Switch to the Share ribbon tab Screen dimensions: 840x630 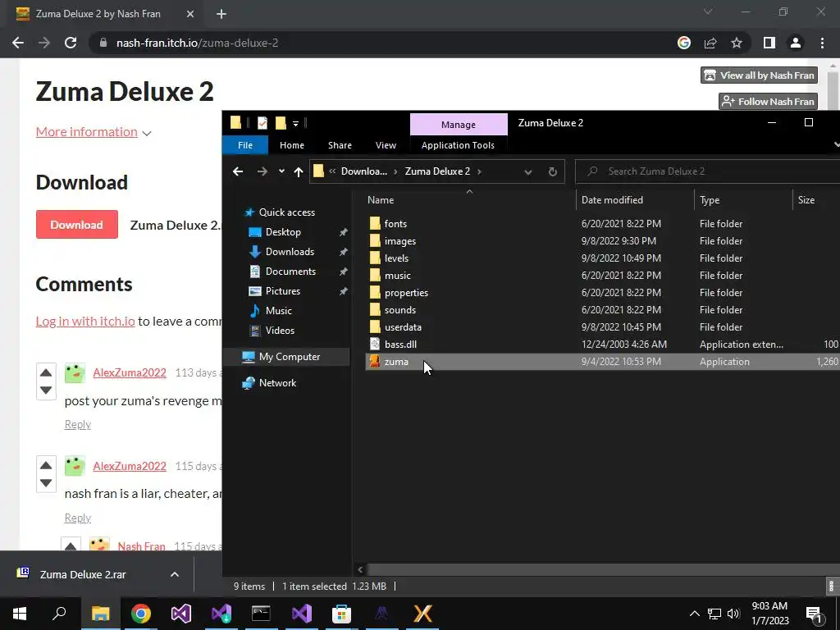pos(340,145)
